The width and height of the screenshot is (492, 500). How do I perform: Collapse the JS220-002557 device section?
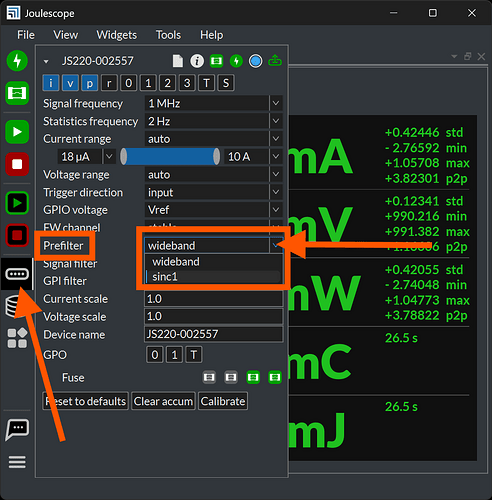[x=46, y=61]
